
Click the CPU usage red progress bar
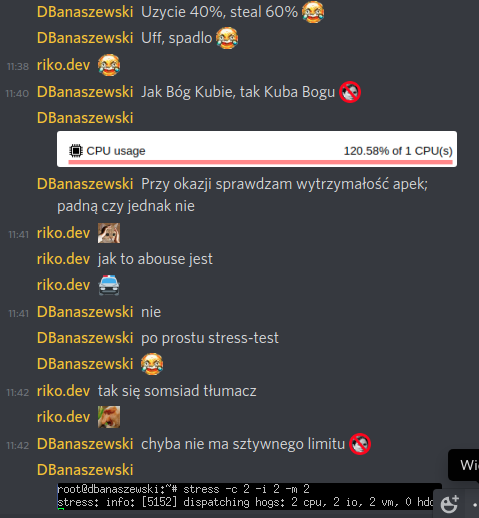pyautogui.click(x=260, y=162)
